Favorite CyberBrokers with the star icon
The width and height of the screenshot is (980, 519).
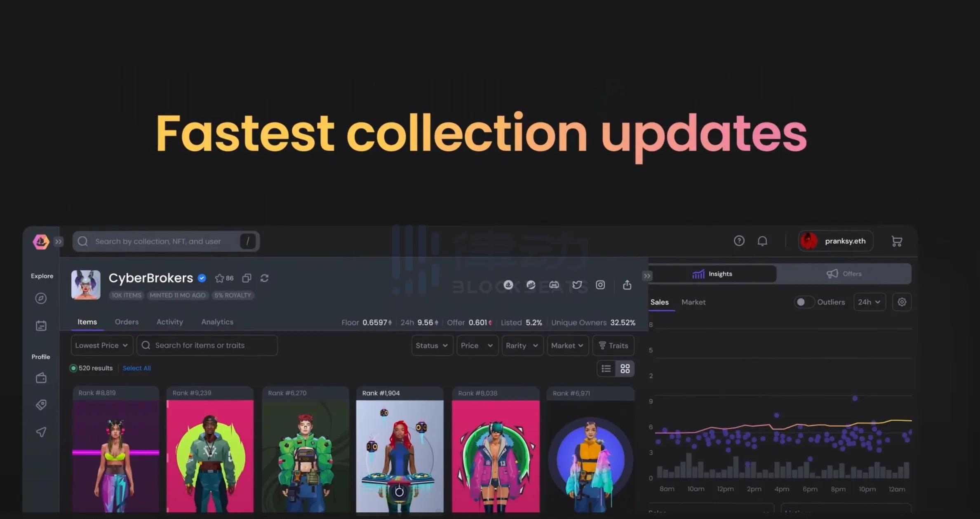219,278
